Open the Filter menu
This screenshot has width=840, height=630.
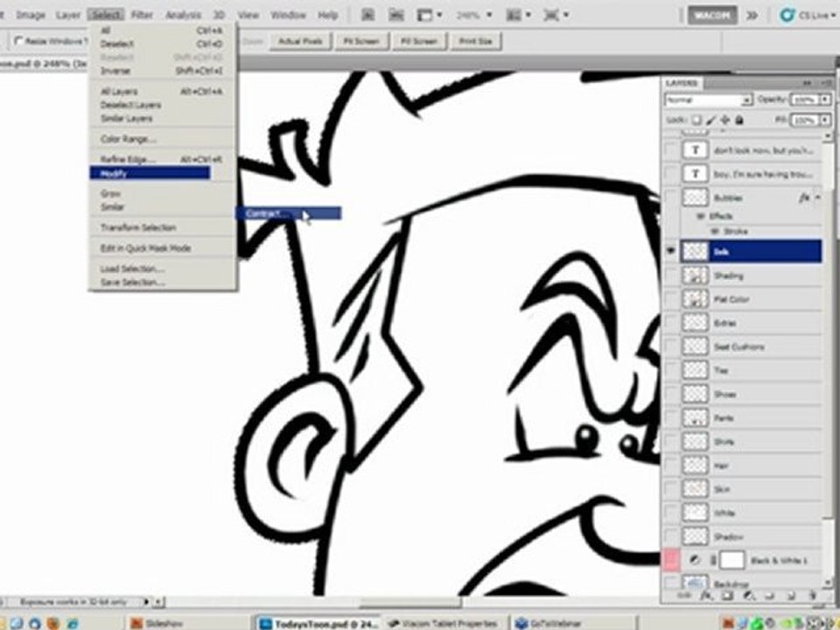[x=142, y=15]
